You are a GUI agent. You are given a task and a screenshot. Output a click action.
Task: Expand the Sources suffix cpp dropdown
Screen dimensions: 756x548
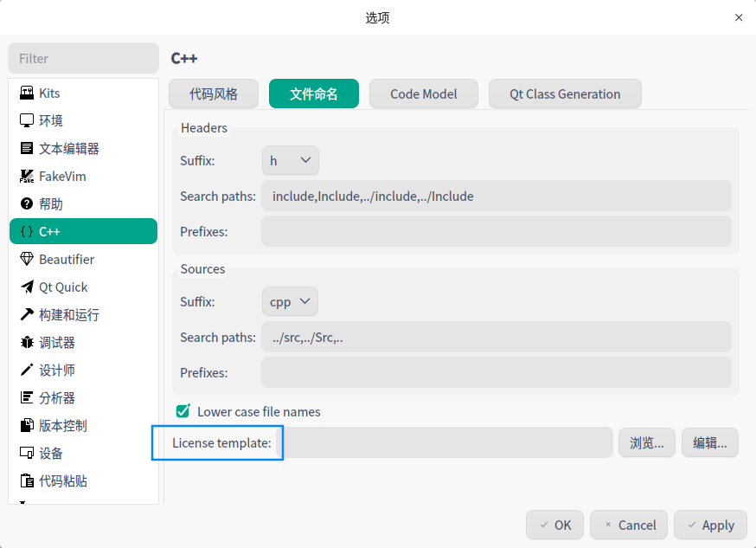click(x=290, y=301)
